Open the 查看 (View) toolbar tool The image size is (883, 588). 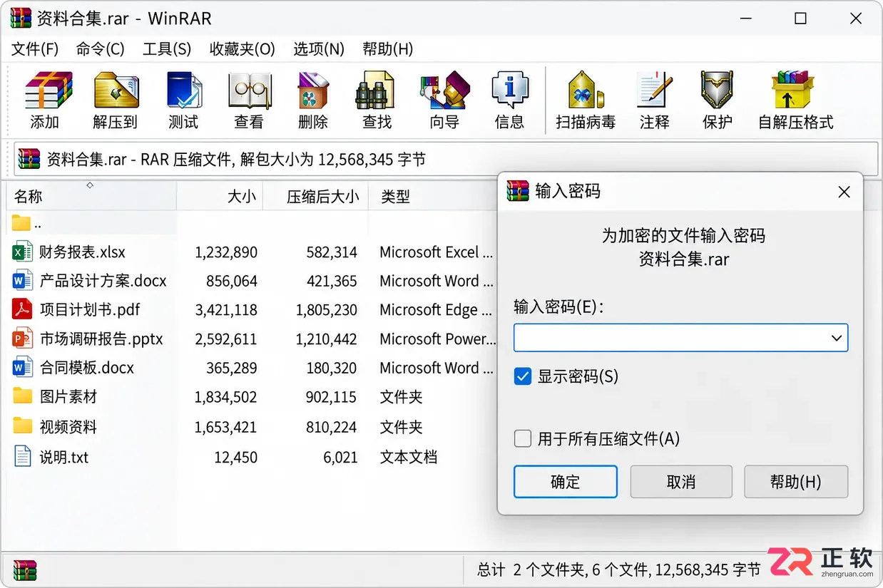pos(250,91)
